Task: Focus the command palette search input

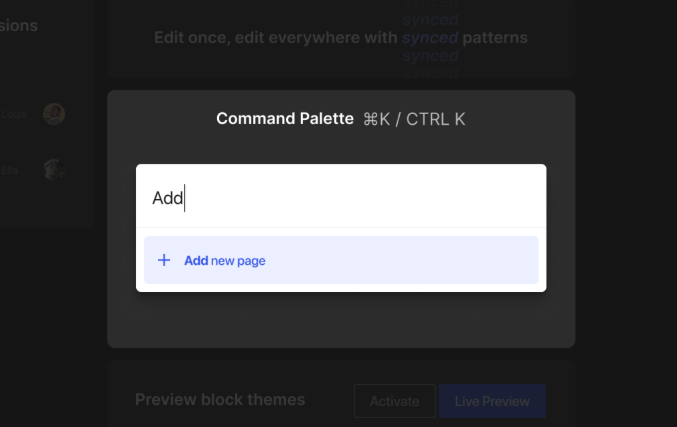Action: click(x=340, y=198)
